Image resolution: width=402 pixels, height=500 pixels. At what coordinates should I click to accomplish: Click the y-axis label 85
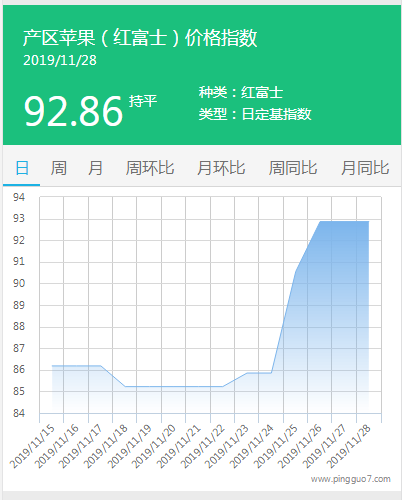click(19, 391)
